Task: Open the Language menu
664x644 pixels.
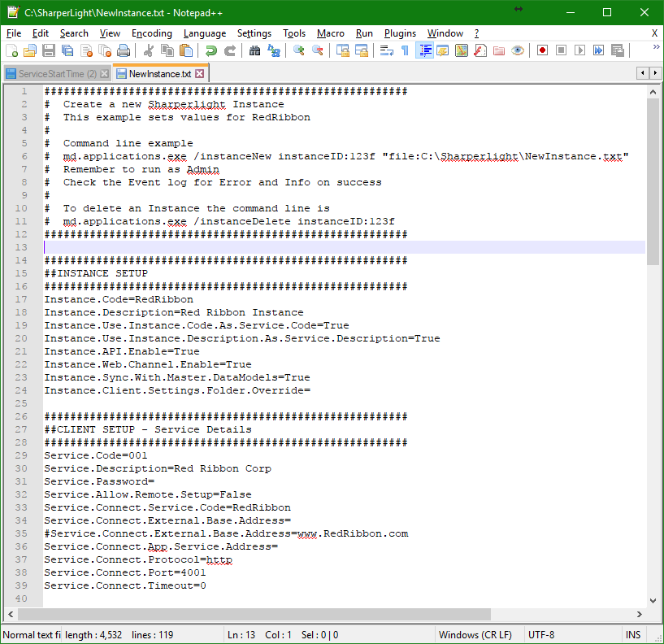Action: click(x=205, y=33)
